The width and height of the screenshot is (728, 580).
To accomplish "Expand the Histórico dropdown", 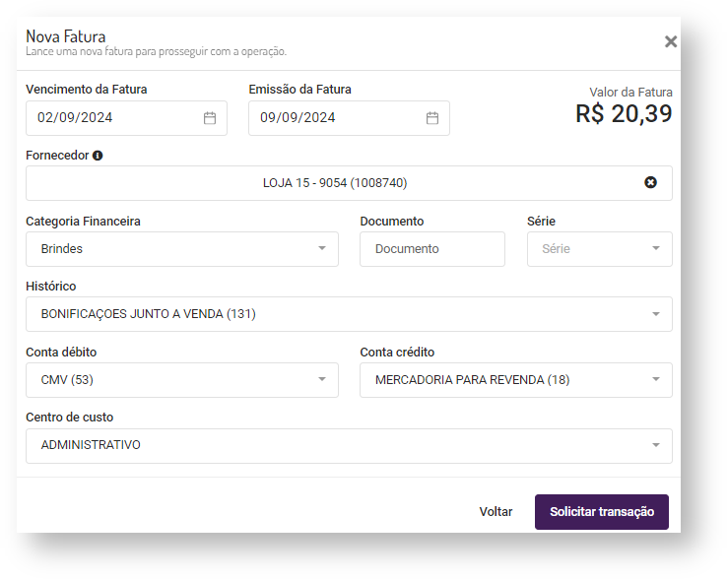I will [x=656, y=314].
